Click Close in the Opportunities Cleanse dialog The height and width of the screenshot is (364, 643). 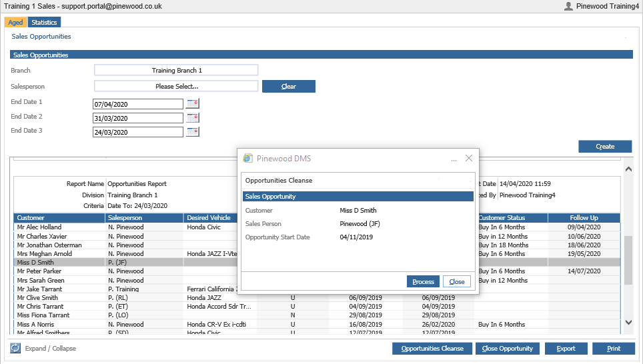point(457,281)
